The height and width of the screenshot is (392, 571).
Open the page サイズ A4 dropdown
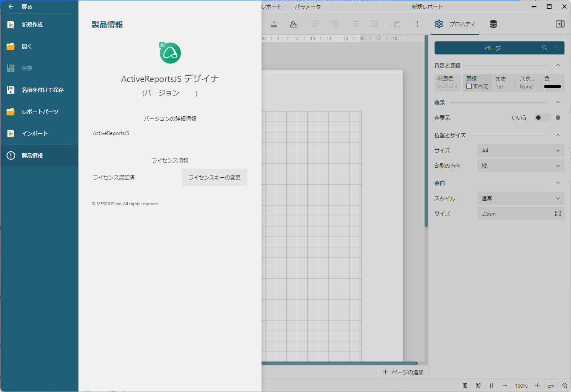[x=521, y=150]
